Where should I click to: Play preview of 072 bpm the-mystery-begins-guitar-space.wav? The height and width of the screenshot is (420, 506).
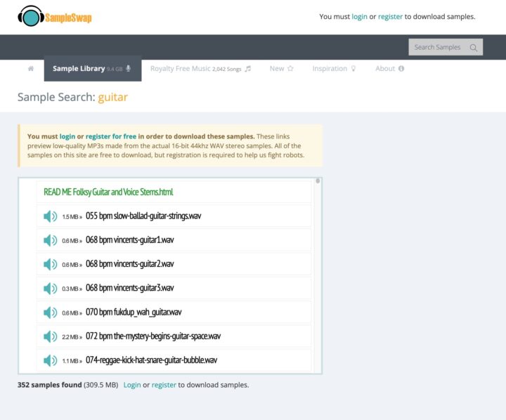[51, 336]
